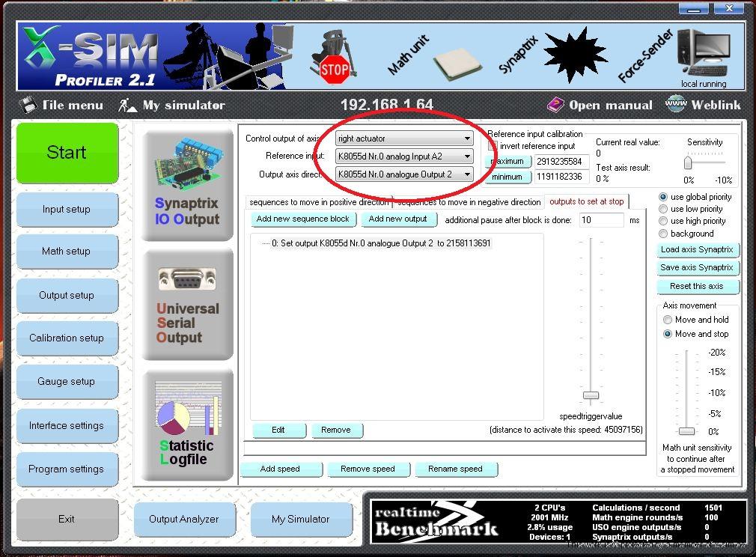Image resolution: width=756 pixels, height=557 pixels.
Task: Click the Add new sequence block button
Action: (x=302, y=219)
